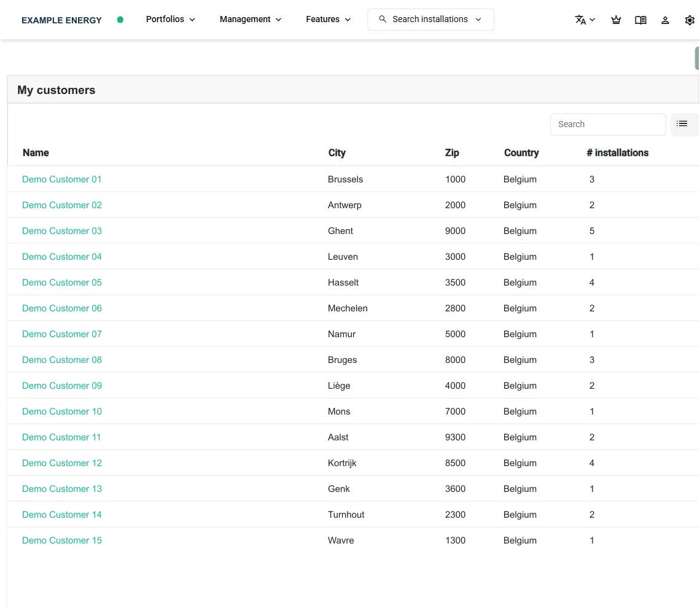Sort by the Zip column header
Screen dimensions: 700x608
click(452, 153)
